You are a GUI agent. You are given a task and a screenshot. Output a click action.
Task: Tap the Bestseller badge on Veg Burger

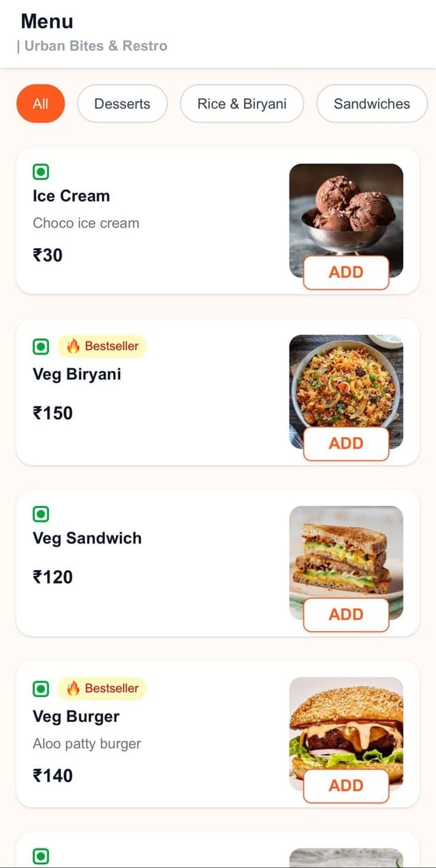102,689
